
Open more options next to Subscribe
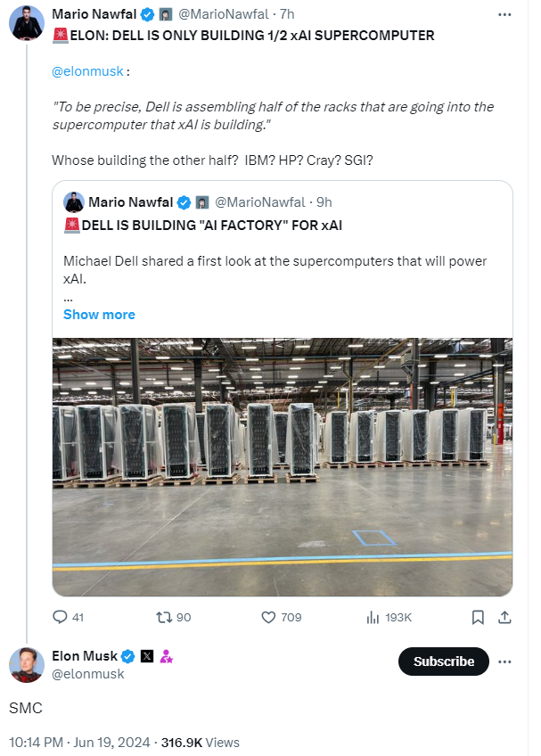(x=505, y=661)
